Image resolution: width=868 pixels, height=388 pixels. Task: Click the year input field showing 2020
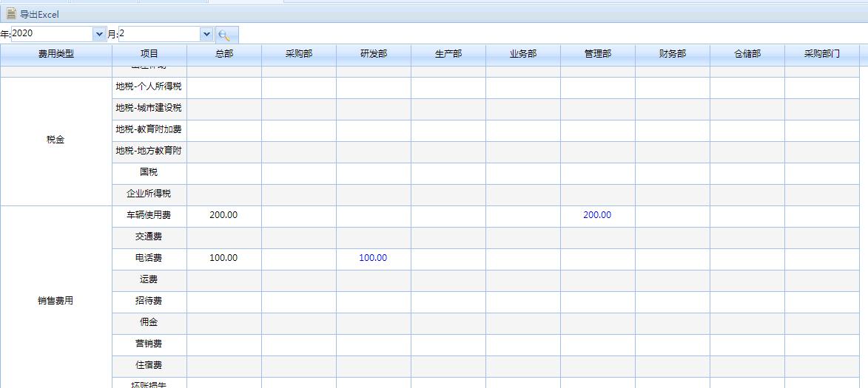pos(53,34)
